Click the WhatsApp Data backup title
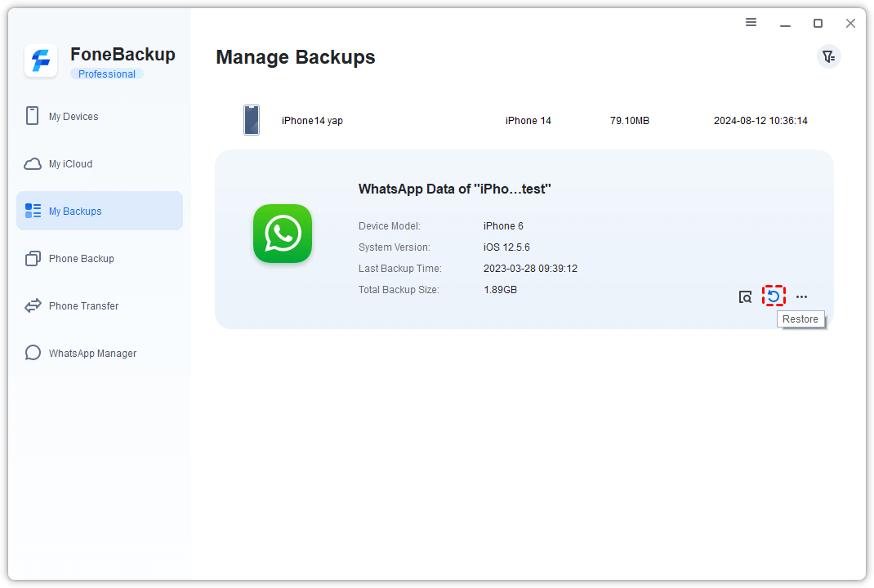The image size is (874, 588). (x=455, y=189)
